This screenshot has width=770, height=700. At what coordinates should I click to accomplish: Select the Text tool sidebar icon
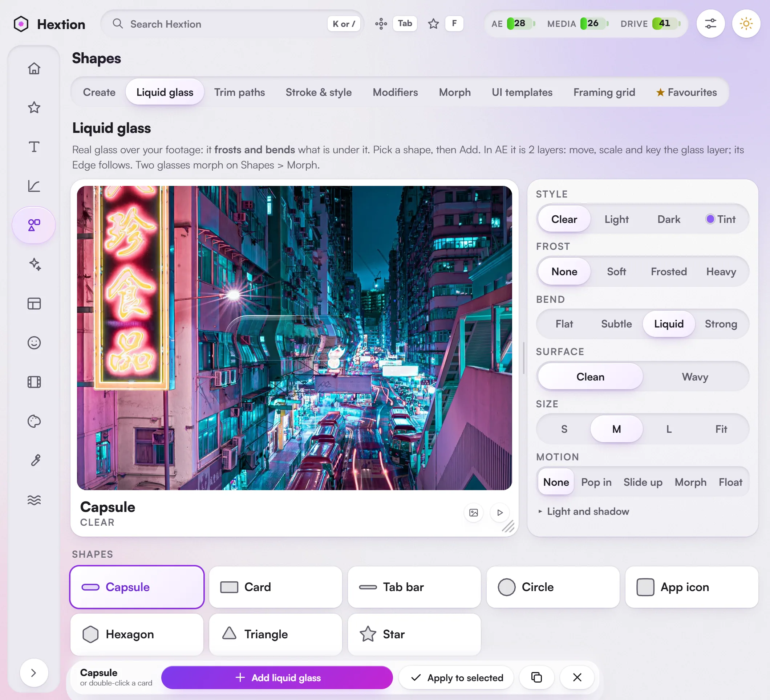34,147
